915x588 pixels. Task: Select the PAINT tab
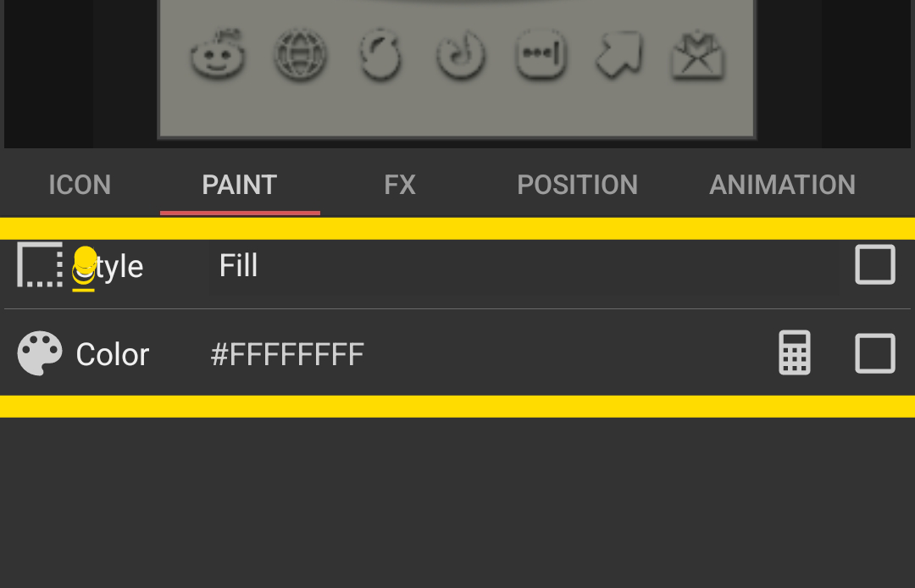(x=240, y=185)
